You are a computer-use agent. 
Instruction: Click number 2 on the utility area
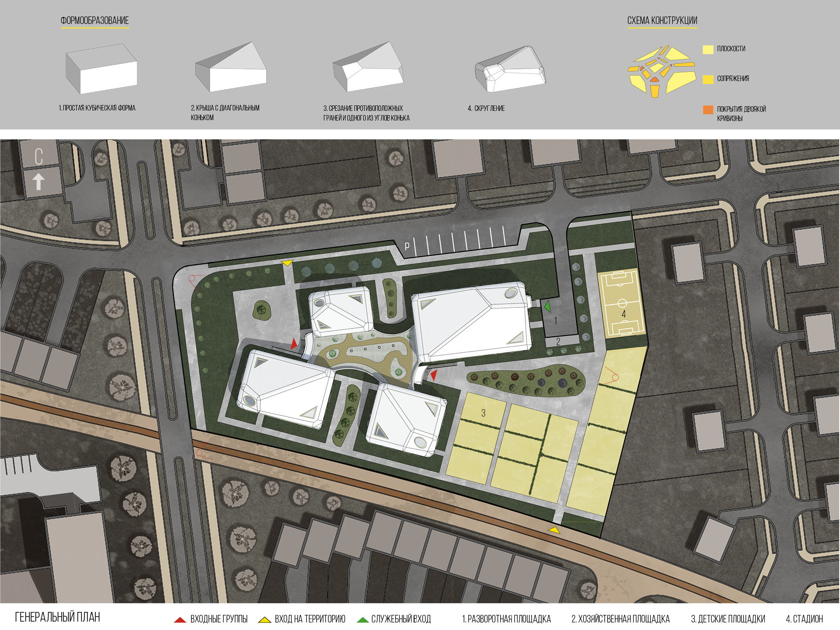click(558, 341)
